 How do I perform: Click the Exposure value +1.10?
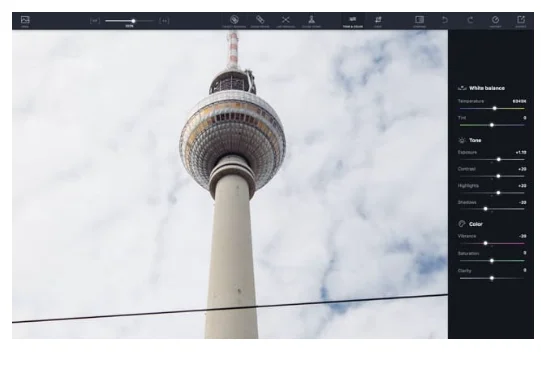pos(521,152)
